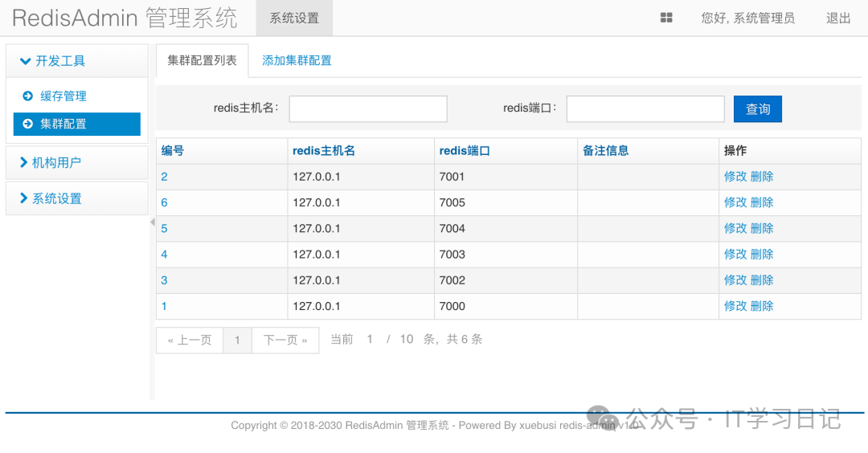Viewport: 868px width, 453px height.
Task: Click the arrow icon beside 缓存管理
Action: [27, 96]
